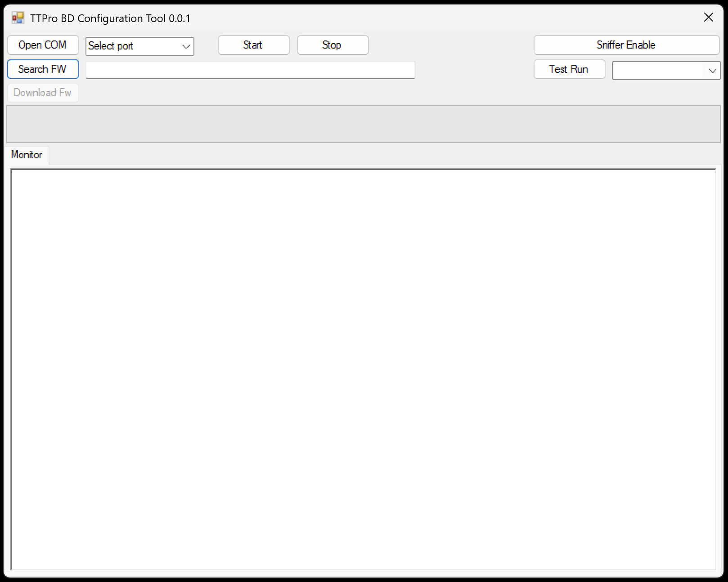The width and height of the screenshot is (728, 582).
Task: Run a test with Test Run
Action: [569, 69]
